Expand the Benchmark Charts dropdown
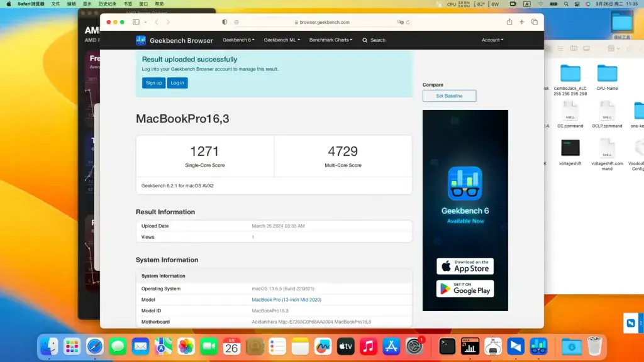The image size is (644, 362). point(331,40)
